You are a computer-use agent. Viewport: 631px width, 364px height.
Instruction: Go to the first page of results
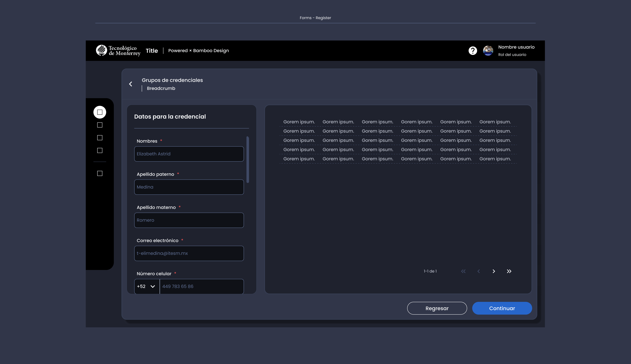tap(463, 271)
